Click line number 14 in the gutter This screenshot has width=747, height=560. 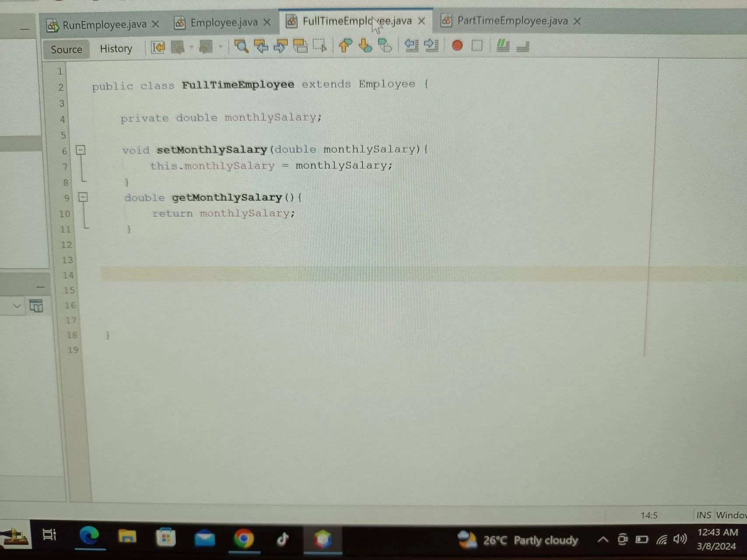click(68, 275)
